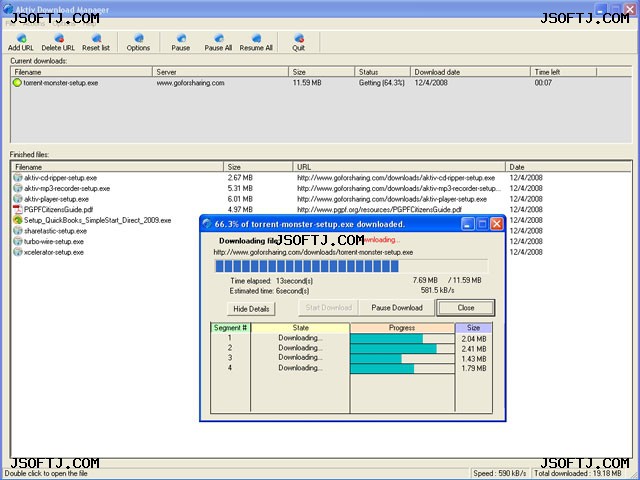The height and width of the screenshot is (480, 640).
Task: Sort finished files by Filename header
Action: click(118, 167)
